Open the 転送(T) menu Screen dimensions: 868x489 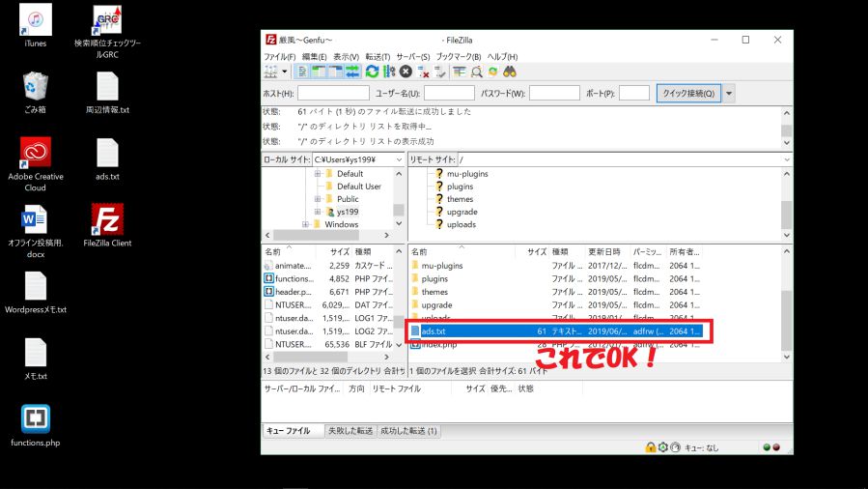click(x=378, y=56)
